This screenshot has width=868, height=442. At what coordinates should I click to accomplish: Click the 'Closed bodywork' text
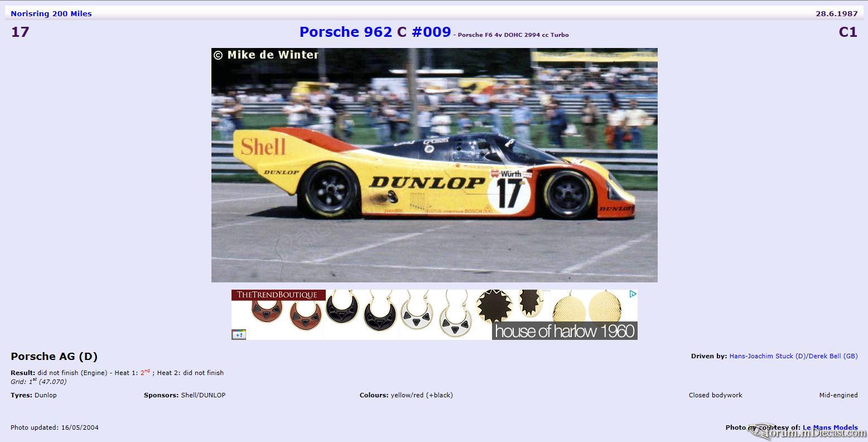coord(715,395)
